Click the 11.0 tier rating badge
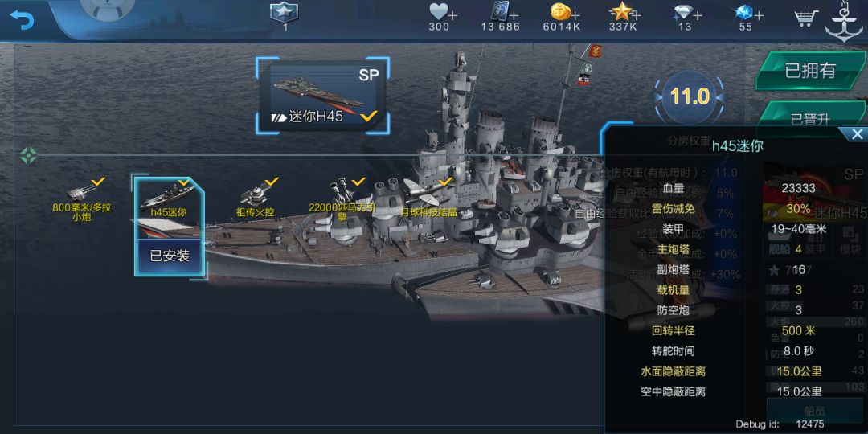 (x=690, y=96)
